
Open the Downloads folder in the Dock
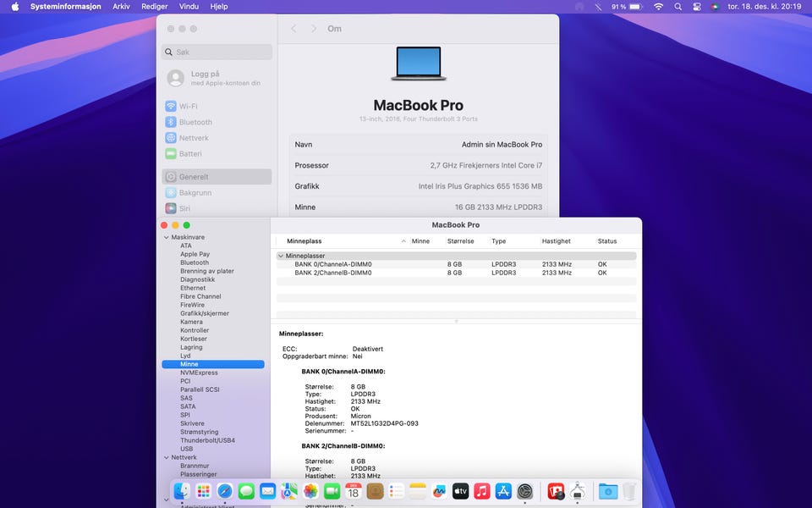[608, 490]
